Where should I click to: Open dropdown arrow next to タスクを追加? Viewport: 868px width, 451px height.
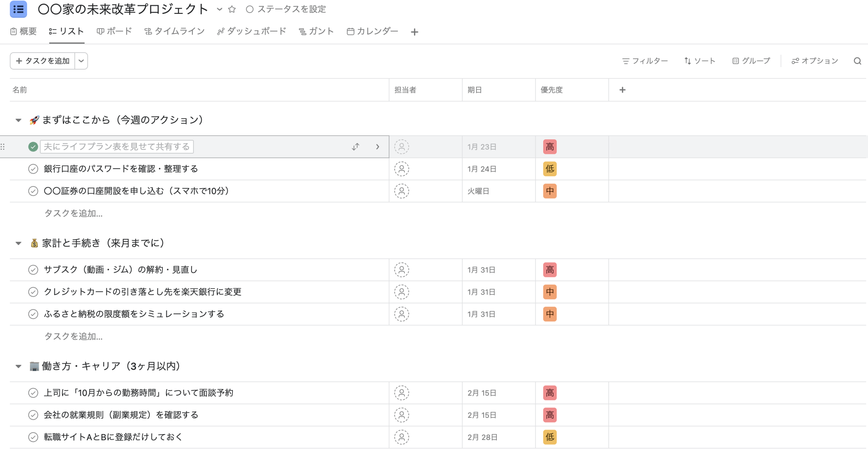[81, 61]
